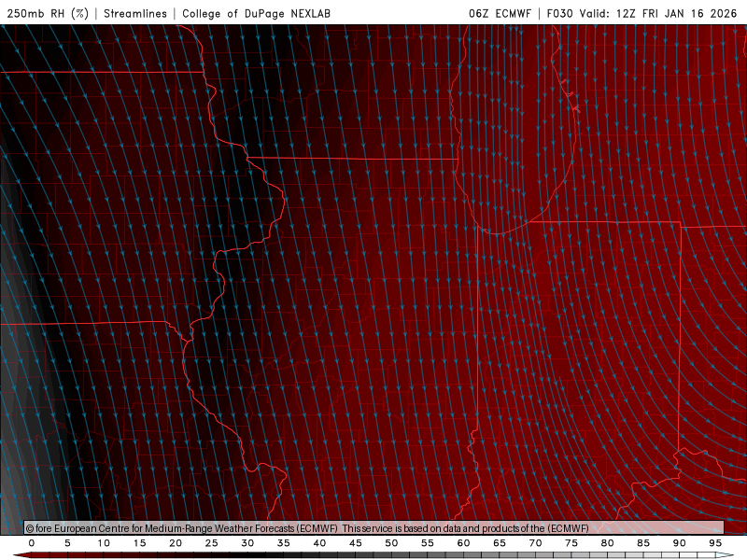
Task: Click the "30" tick label on the color scale
Action: (x=247, y=543)
